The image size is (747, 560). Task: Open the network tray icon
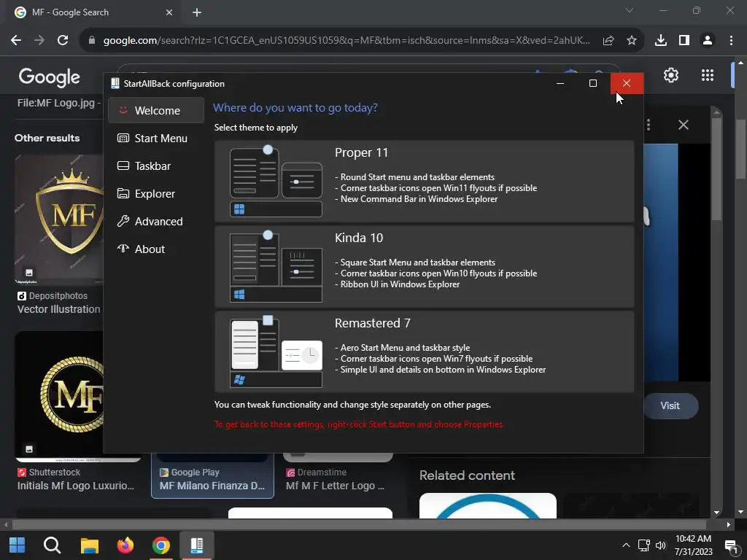coord(644,545)
